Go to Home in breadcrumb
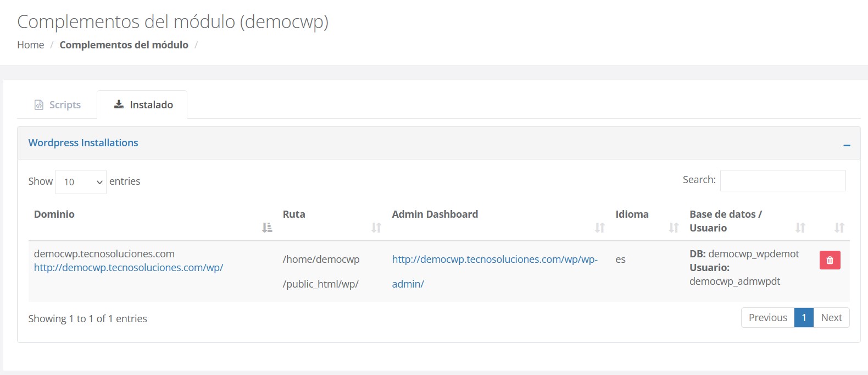Viewport: 868px width, 375px height. tap(31, 45)
